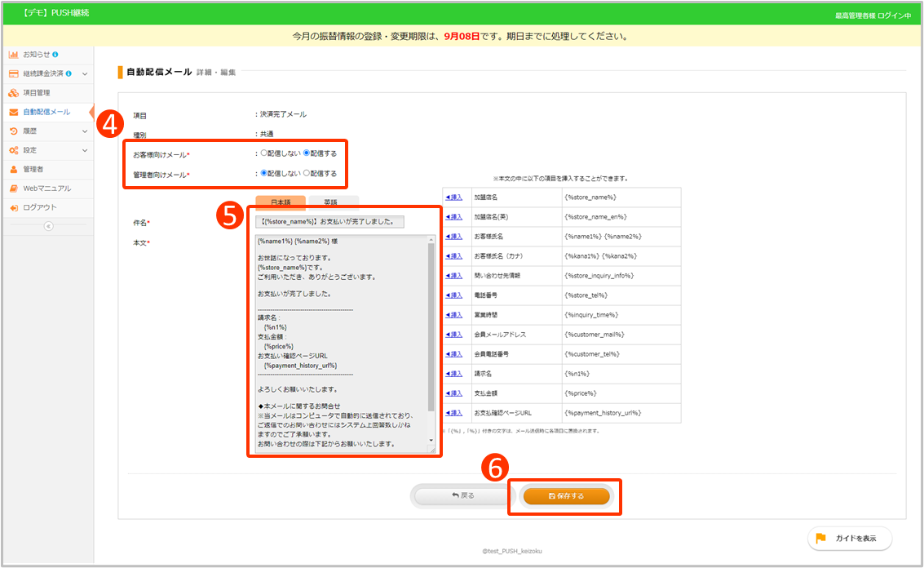The height and width of the screenshot is (568, 924).
Task: Click the お知らせ bar chart icon
Action: tap(13, 55)
